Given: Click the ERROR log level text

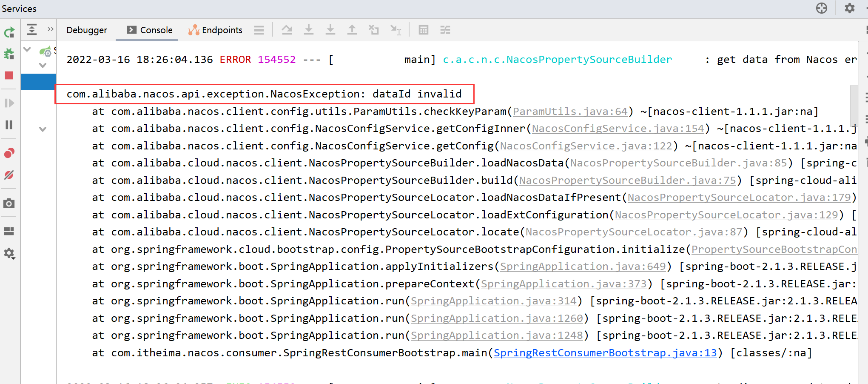Looking at the screenshot, I should (x=235, y=60).
